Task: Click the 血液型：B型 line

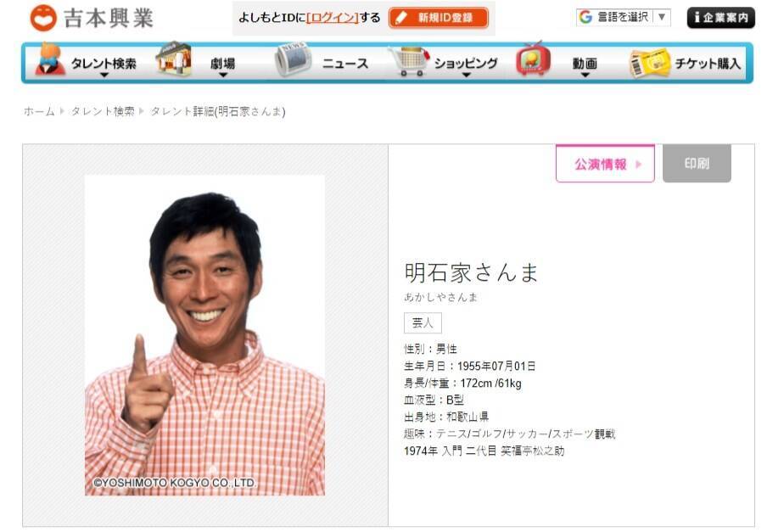Action: point(434,400)
